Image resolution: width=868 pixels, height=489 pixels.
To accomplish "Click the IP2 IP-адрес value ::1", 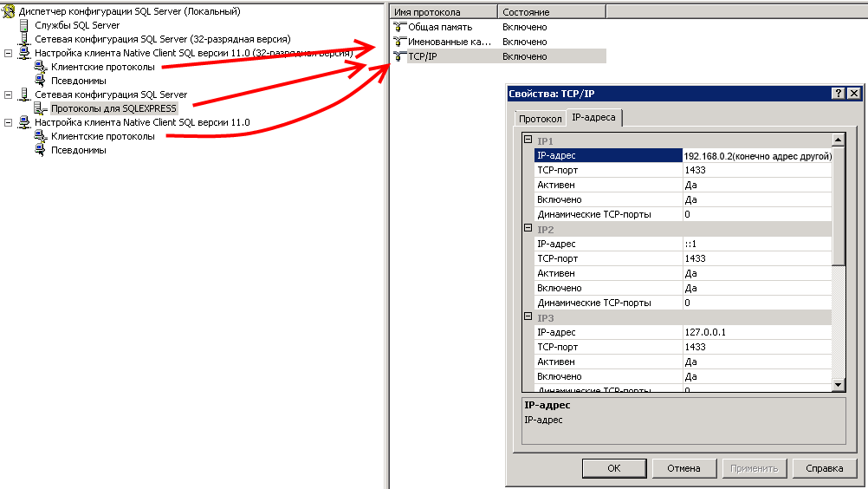I will 757,244.
